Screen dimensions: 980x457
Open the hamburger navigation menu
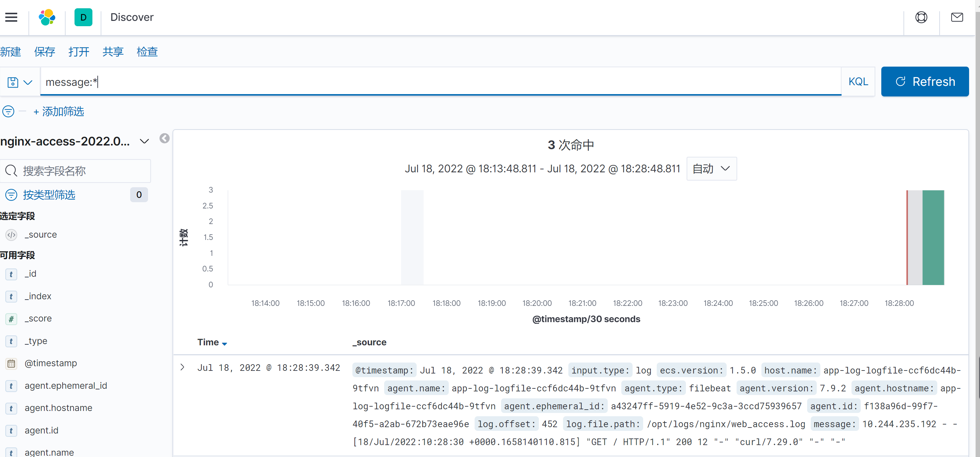pos(11,18)
